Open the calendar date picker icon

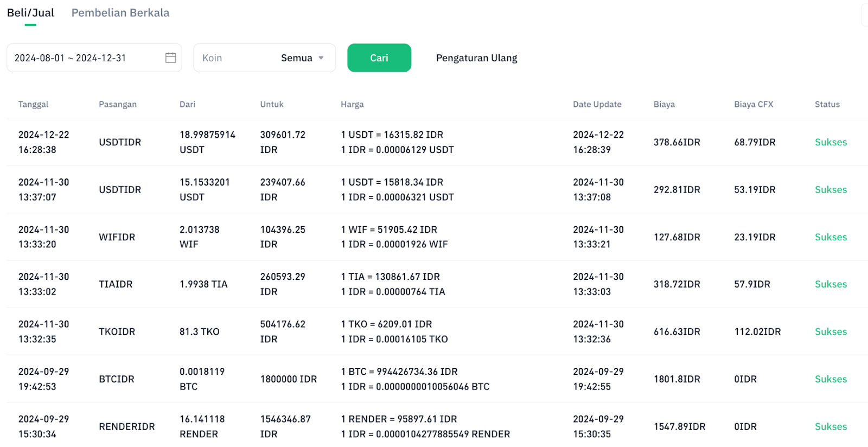click(x=170, y=58)
